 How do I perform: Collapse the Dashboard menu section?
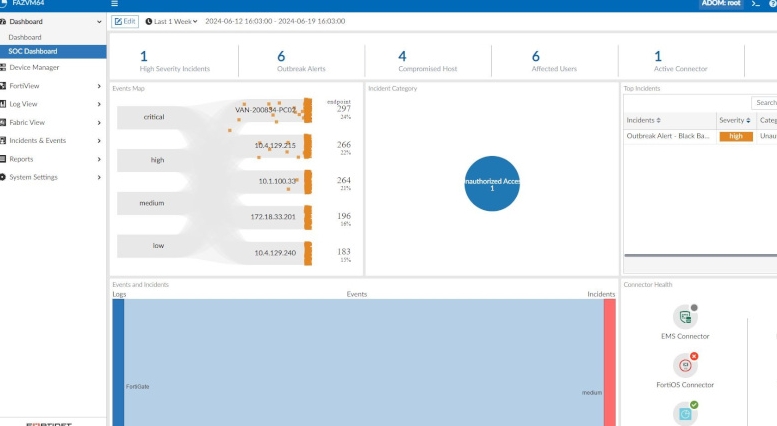click(x=98, y=21)
